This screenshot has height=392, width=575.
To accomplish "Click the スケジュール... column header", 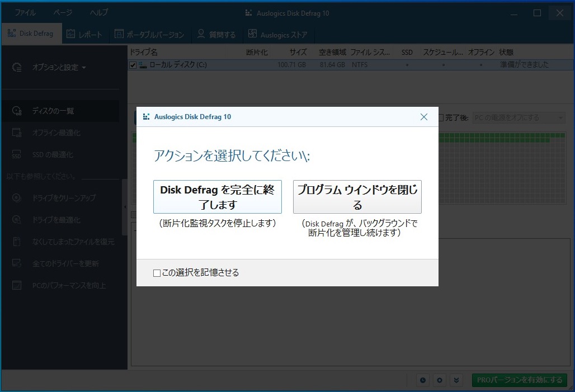I will [x=443, y=52].
